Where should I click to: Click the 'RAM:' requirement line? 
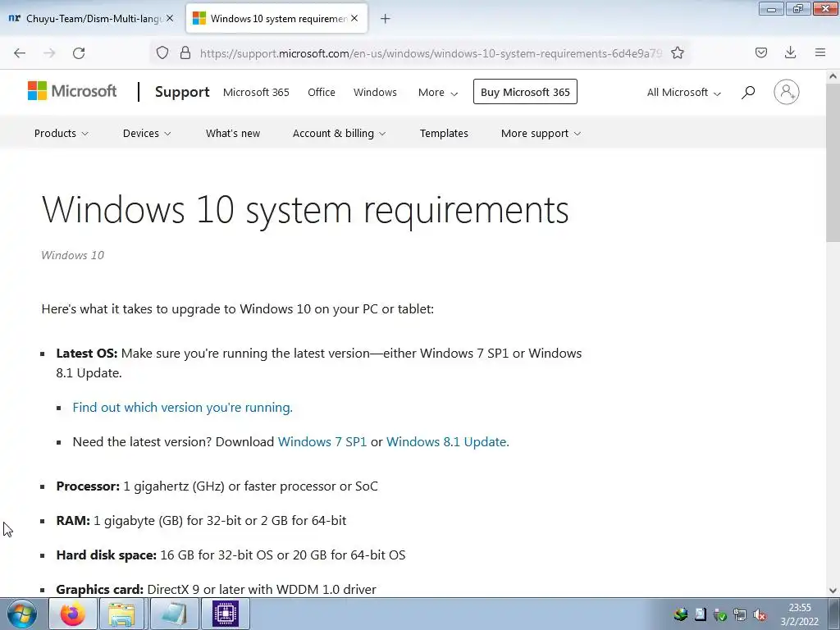201,521
